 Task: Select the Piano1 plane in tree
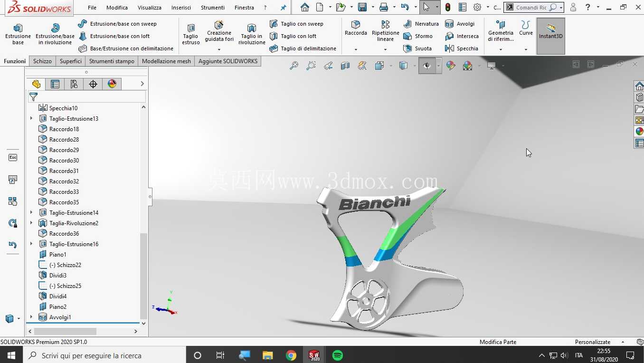[x=58, y=255]
